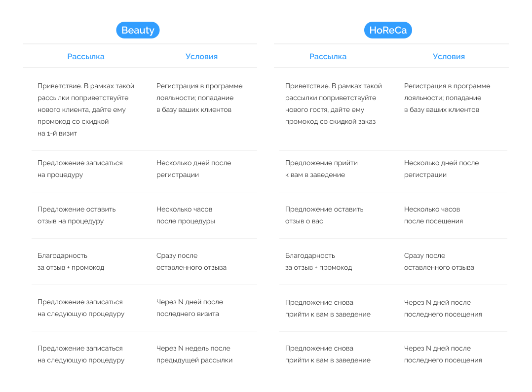Click 'Несколько часов после посещения' condition

click(433, 215)
